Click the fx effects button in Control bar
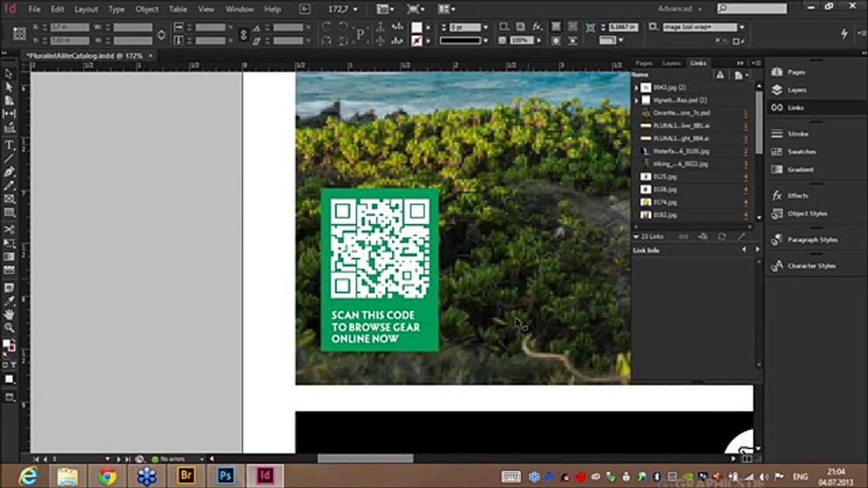This screenshot has width=868, height=488. tap(537, 26)
